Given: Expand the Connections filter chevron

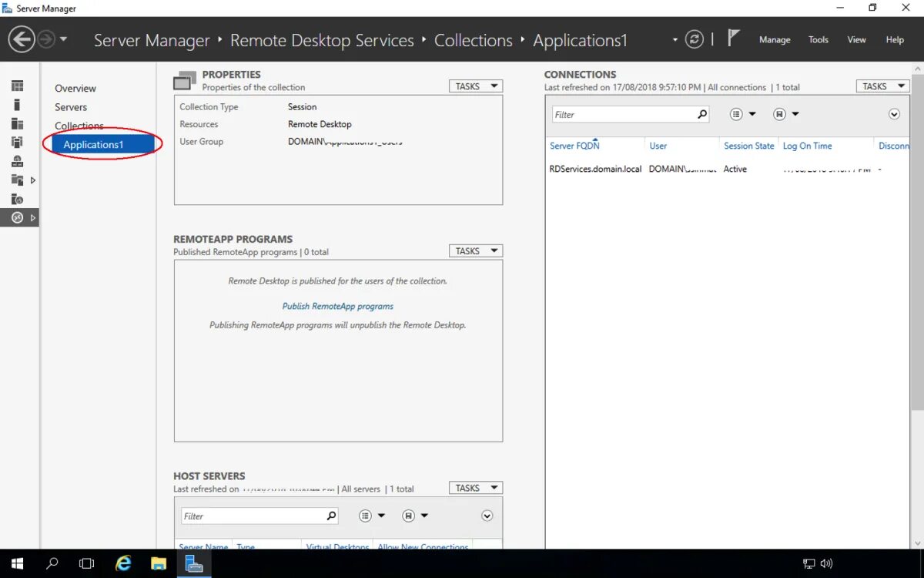Looking at the screenshot, I should coord(894,114).
